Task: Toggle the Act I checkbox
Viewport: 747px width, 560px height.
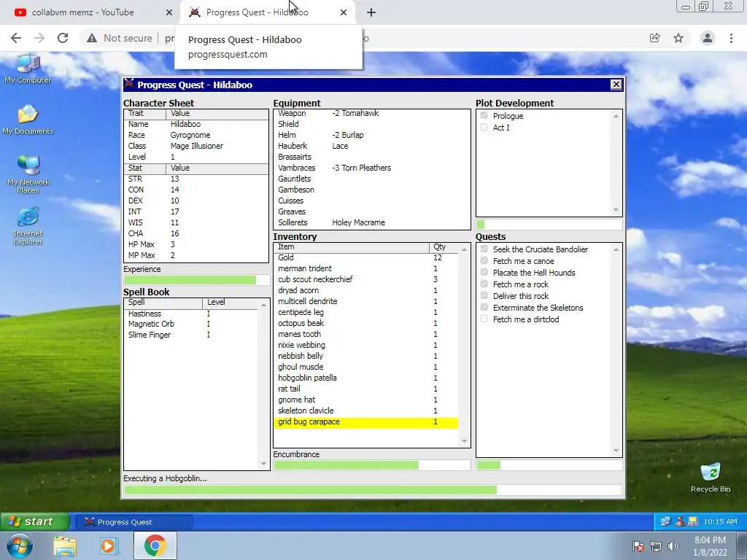Action: point(484,127)
